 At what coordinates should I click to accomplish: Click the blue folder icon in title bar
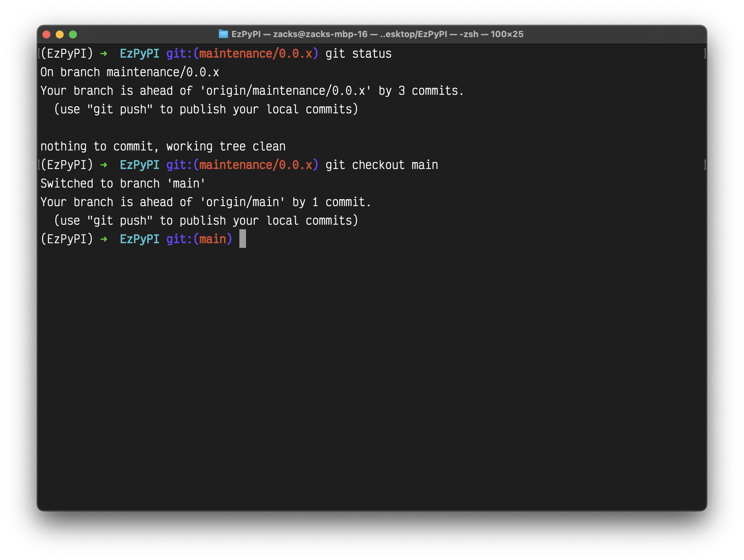pyautogui.click(x=223, y=34)
